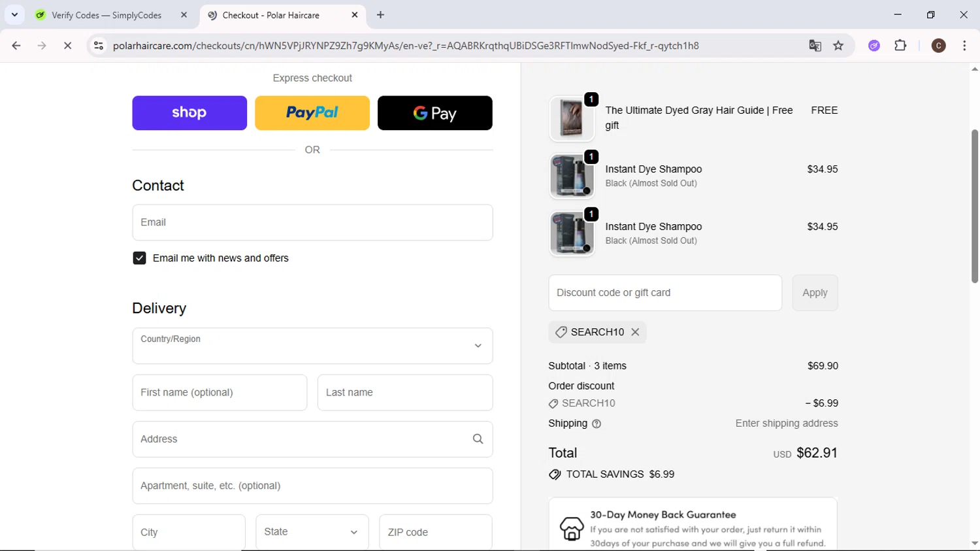Remove the SEARCH10 discount code
Screen dimensions: 980x551
635,332
